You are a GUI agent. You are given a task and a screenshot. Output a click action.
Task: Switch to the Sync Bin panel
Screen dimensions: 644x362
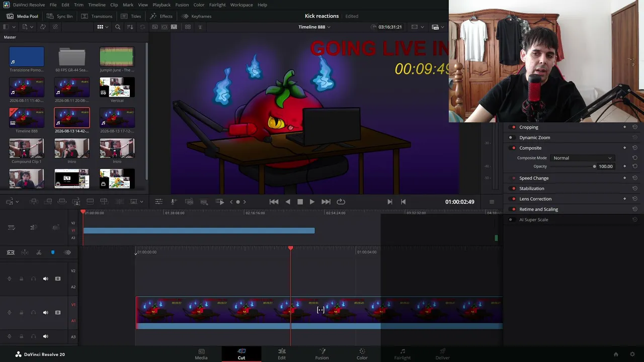tap(59, 16)
